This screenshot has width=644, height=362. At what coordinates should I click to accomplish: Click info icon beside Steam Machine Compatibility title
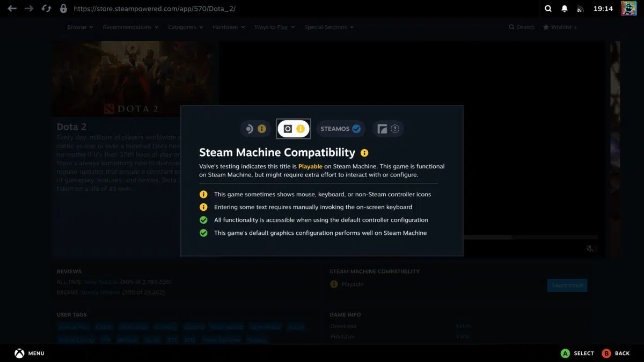[364, 153]
